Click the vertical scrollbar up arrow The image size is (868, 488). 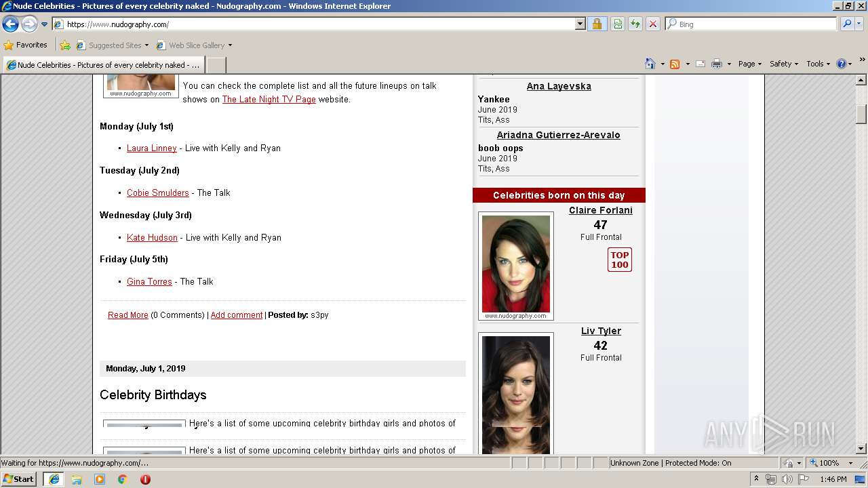click(x=861, y=80)
